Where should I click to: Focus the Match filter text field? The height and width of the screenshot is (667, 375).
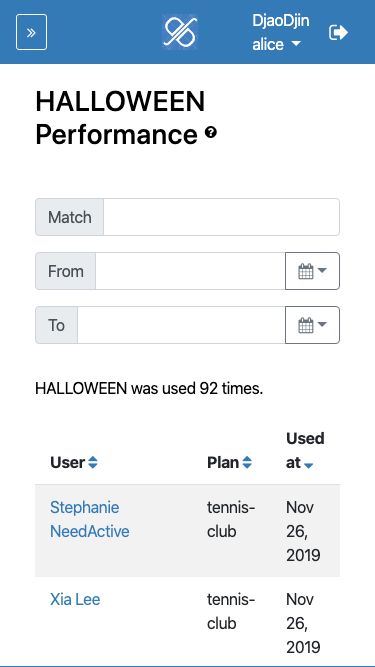point(222,217)
